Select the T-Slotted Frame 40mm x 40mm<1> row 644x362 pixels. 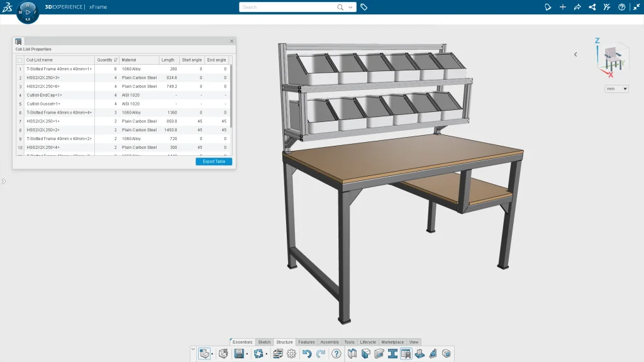[x=59, y=69]
